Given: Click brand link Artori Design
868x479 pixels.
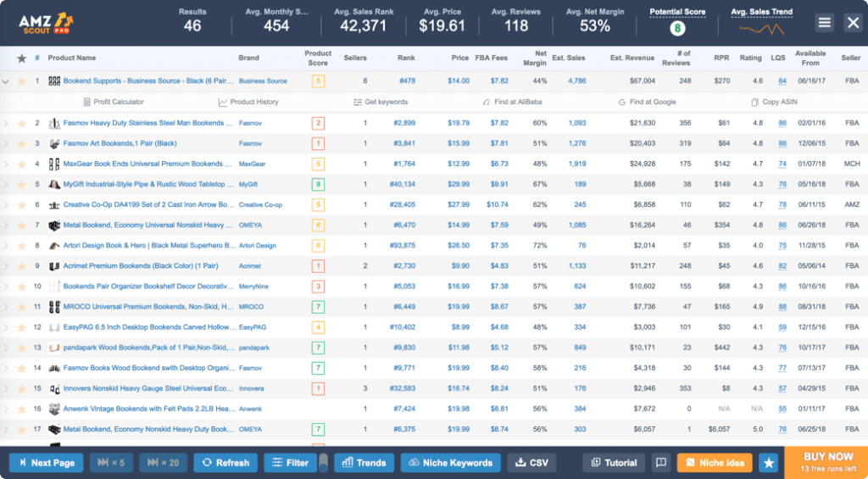Looking at the screenshot, I should click(x=258, y=246).
